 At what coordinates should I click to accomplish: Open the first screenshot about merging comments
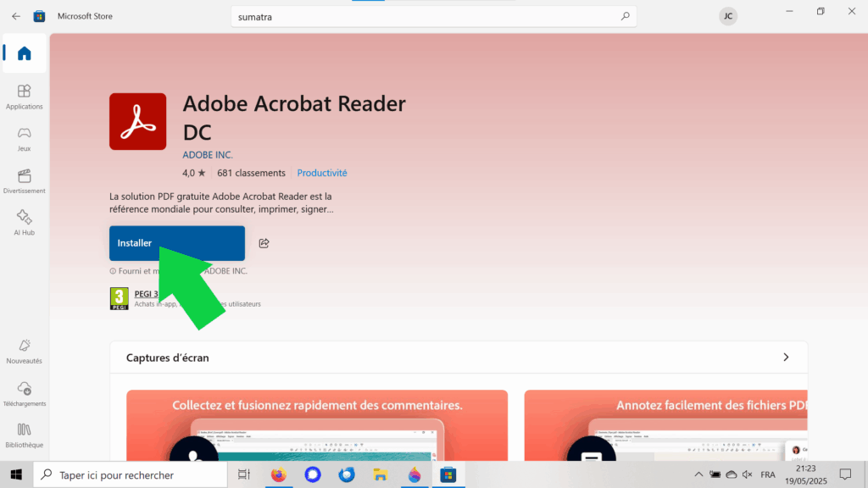(317, 425)
